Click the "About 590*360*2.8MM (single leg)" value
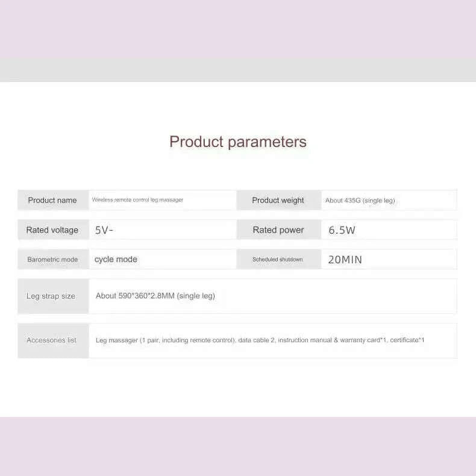This screenshot has width=476, height=476. tap(155, 296)
